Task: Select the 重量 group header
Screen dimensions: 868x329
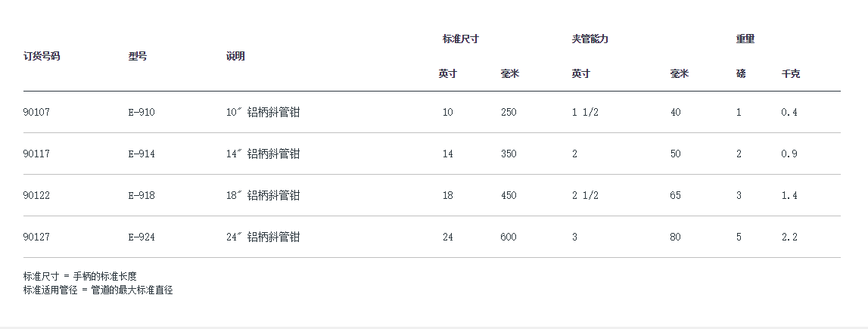Action: [745, 39]
